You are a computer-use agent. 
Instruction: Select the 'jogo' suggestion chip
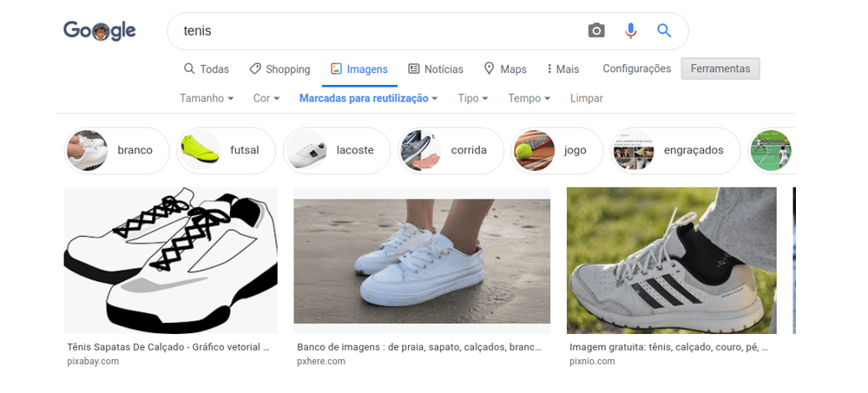557,151
